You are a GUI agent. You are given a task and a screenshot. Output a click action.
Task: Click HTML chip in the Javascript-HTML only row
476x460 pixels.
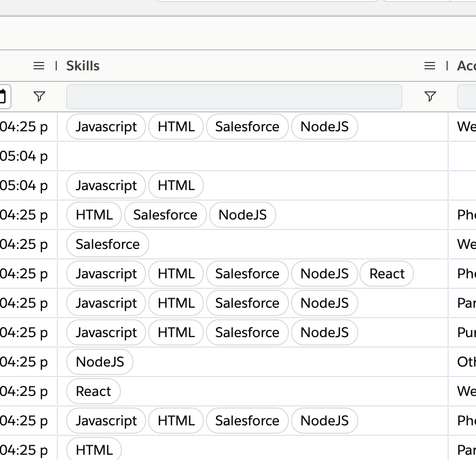tap(176, 185)
